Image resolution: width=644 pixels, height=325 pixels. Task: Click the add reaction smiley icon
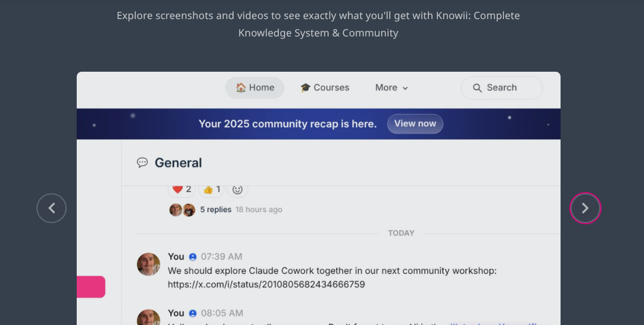click(x=237, y=189)
